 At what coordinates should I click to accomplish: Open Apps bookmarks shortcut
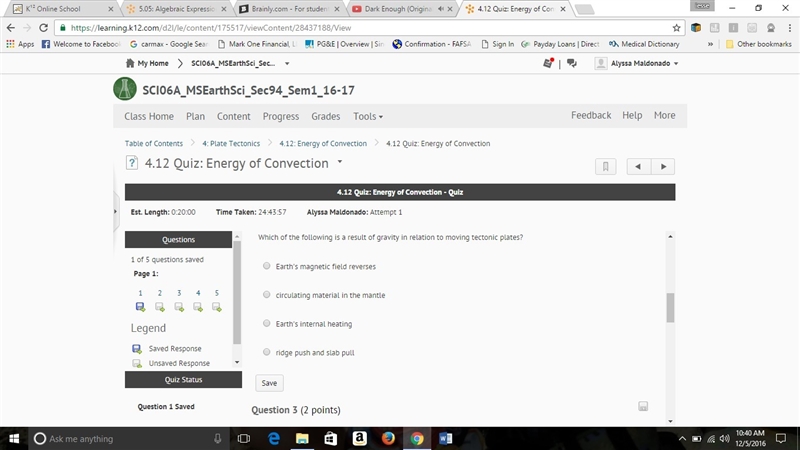20,44
